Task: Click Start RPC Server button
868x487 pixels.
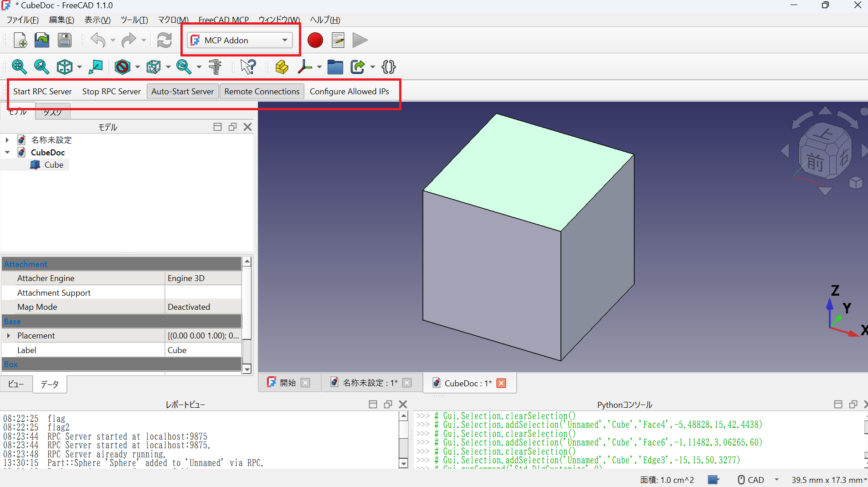Action: click(42, 92)
